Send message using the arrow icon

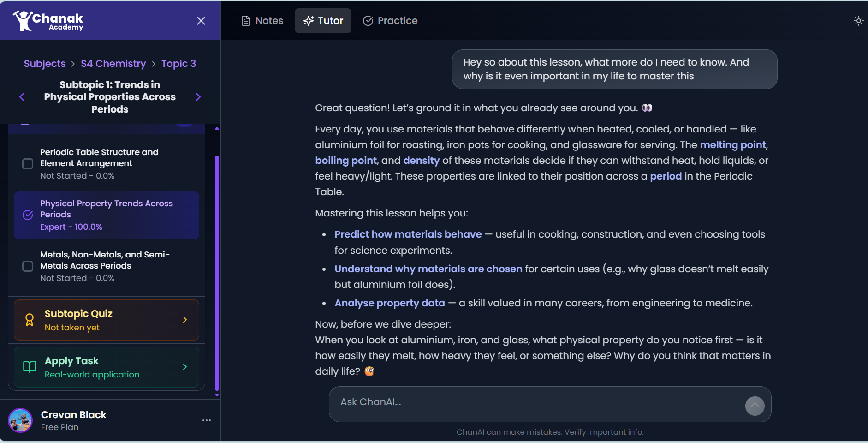tap(754, 406)
